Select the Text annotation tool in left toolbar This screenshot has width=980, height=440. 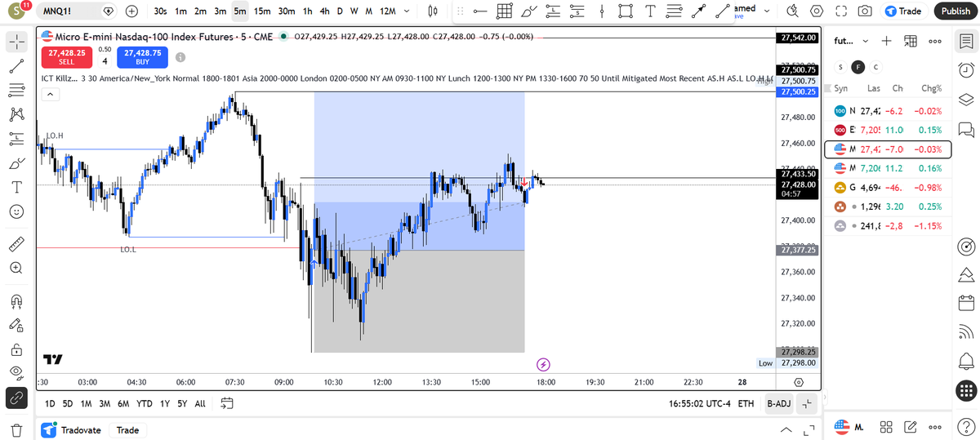[16, 187]
